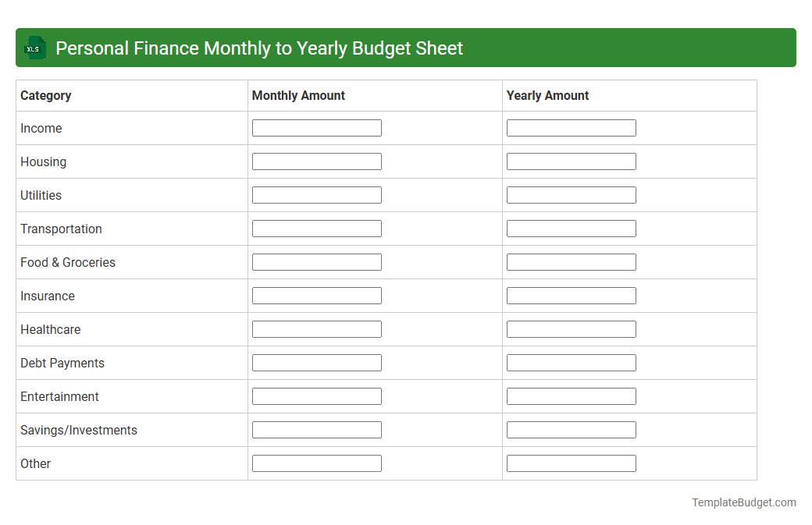812x525 pixels.
Task: Select the monthly Food & Groceries field
Action: (316, 261)
